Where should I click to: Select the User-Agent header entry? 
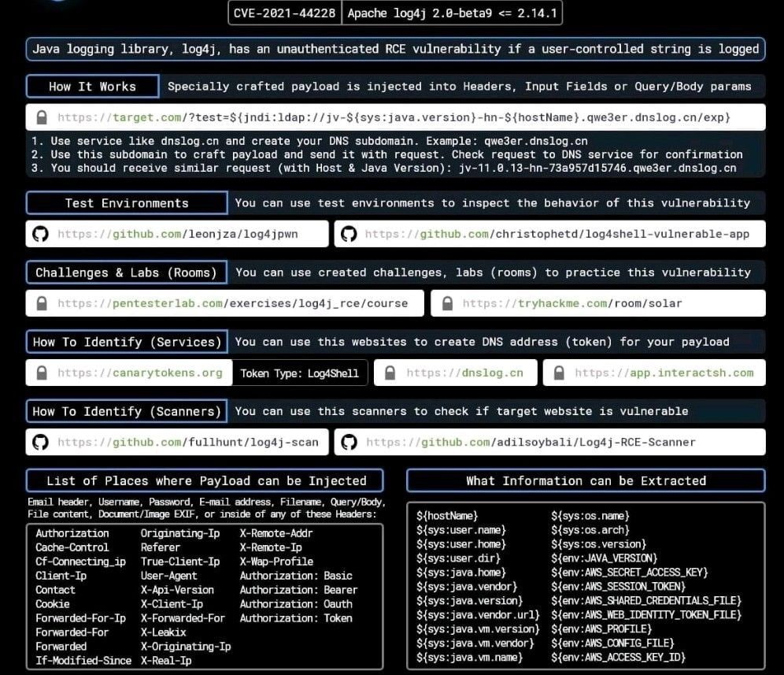coord(168,576)
